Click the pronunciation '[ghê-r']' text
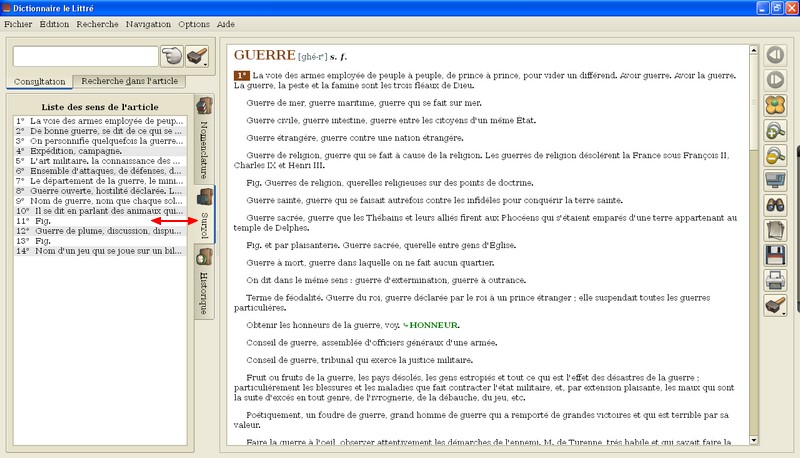 (312, 57)
